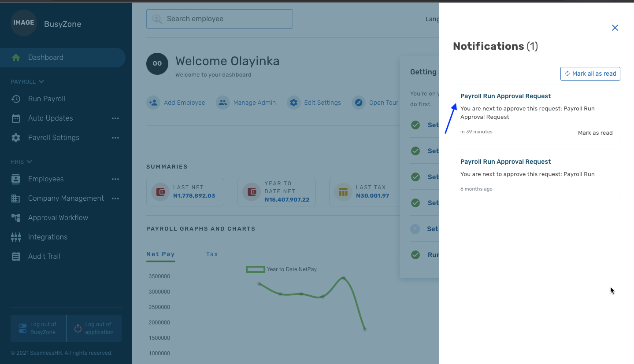Collapse the HRIS section chevron
The image size is (634, 364).
(x=30, y=162)
